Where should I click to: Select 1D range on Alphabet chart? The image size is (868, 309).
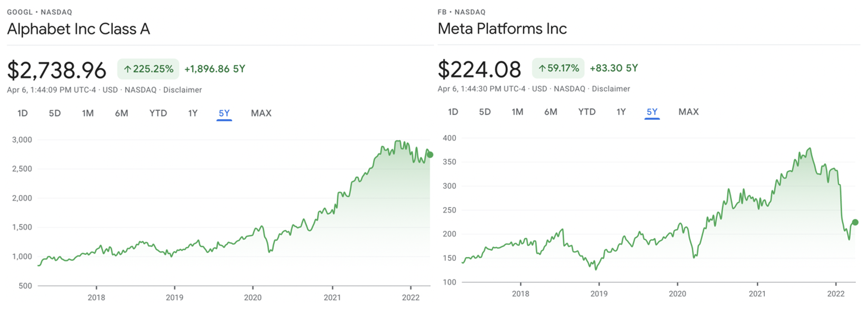coord(23,113)
